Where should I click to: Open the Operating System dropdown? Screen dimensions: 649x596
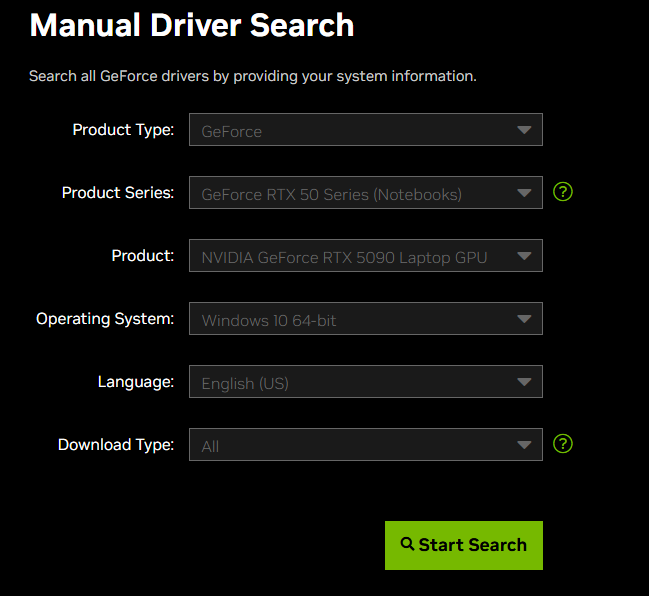pos(366,318)
